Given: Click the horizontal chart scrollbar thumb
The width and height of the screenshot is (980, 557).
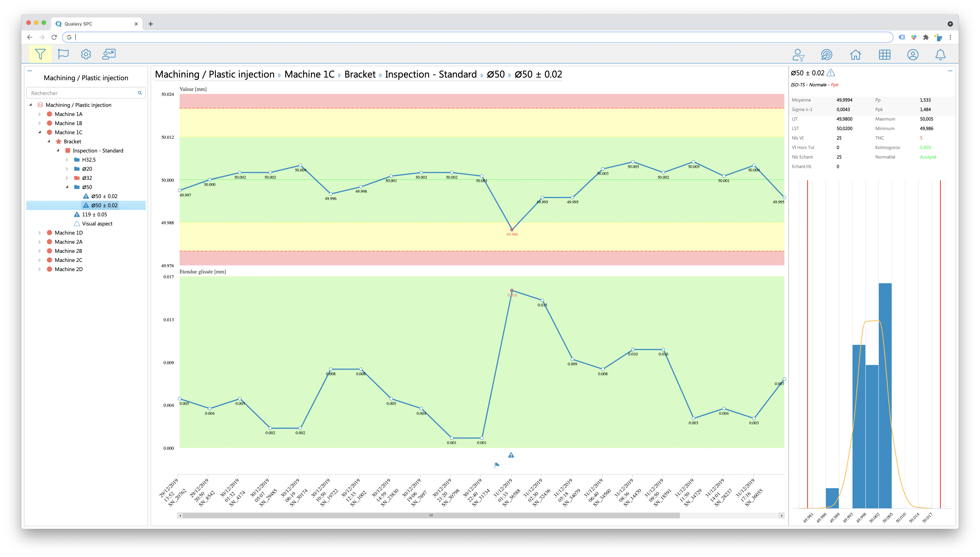Looking at the screenshot, I should [x=431, y=515].
